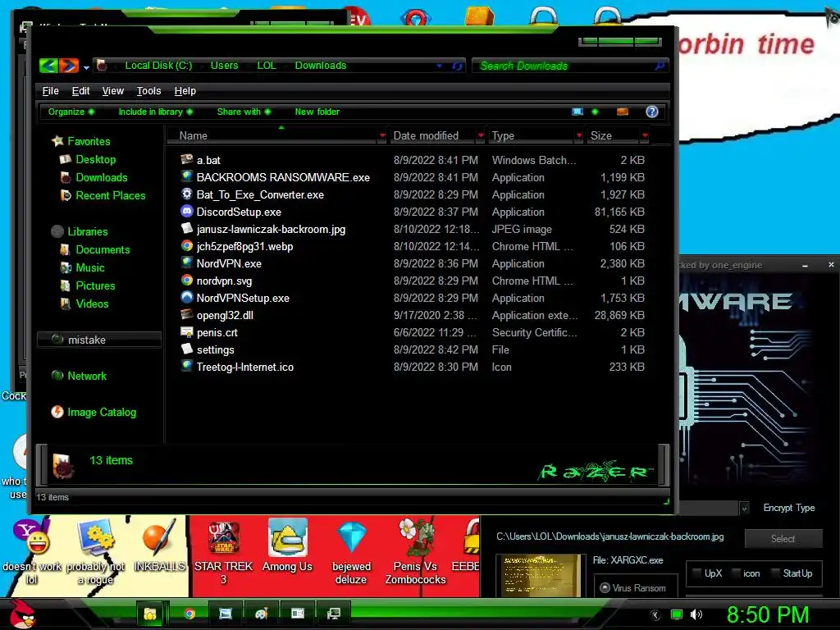Screen dimensions: 840x630
Task: Go forward with the orange forward arrow
Action: 69,66
